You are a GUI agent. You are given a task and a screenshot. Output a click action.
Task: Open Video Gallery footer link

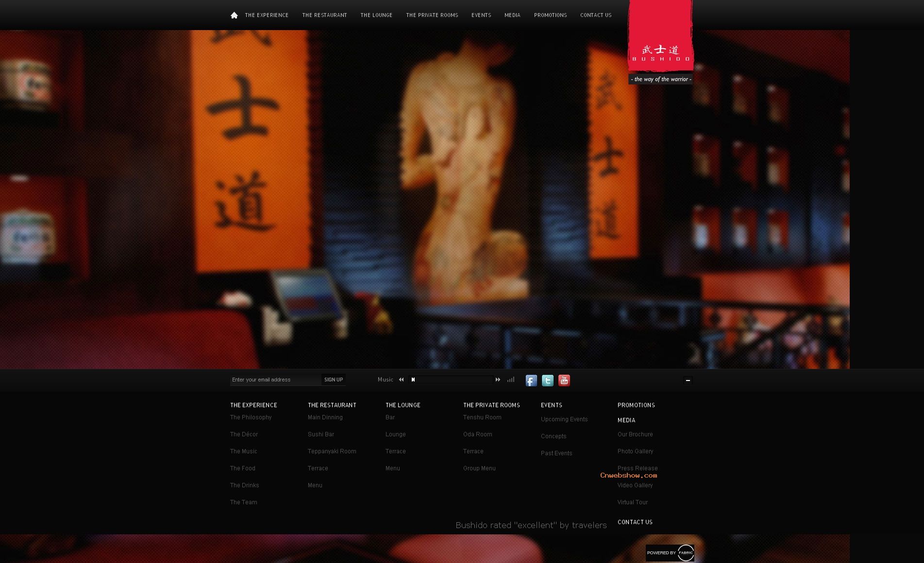tap(635, 485)
